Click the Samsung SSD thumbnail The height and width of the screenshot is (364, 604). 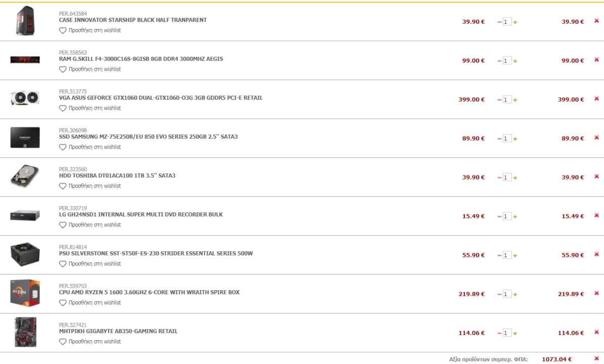pos(25,138)
